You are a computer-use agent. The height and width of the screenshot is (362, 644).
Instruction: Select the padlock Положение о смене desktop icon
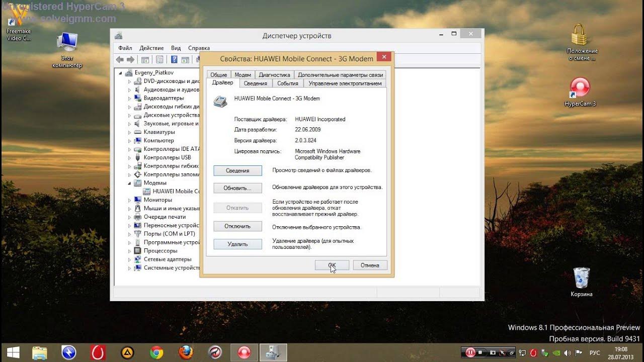click(582, 43)
